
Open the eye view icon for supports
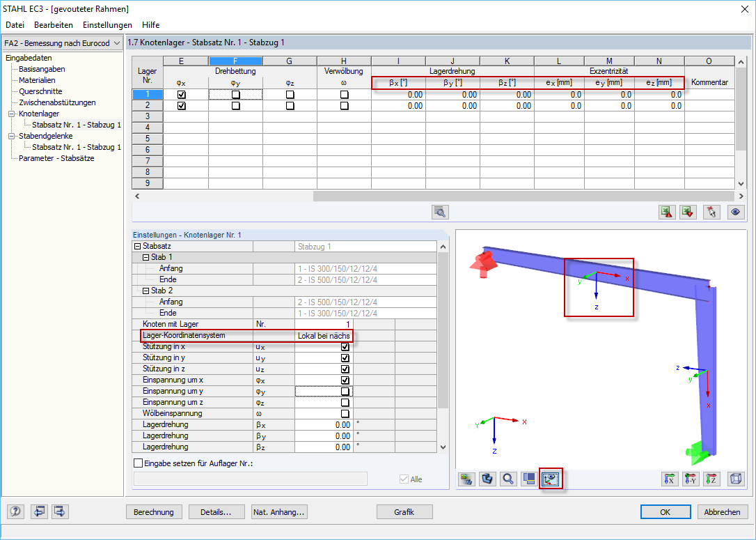pos(736,212)
